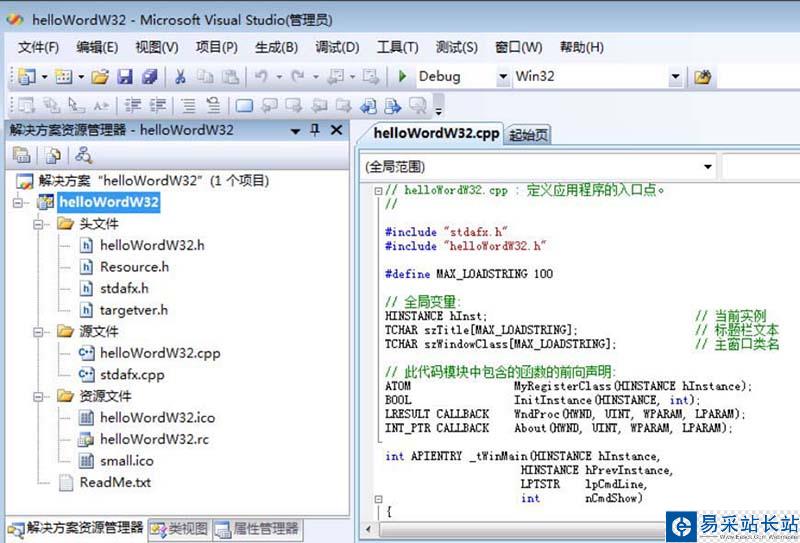Open the 工具(T) menu
Viewport: 800px width, 543px height.
[x=397, y=47]
